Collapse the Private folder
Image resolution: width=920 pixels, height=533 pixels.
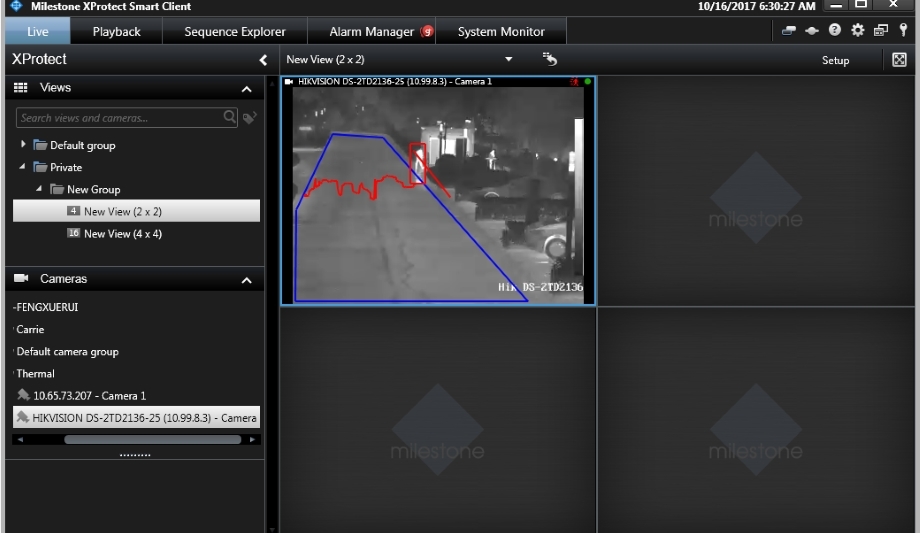(22, 167)
